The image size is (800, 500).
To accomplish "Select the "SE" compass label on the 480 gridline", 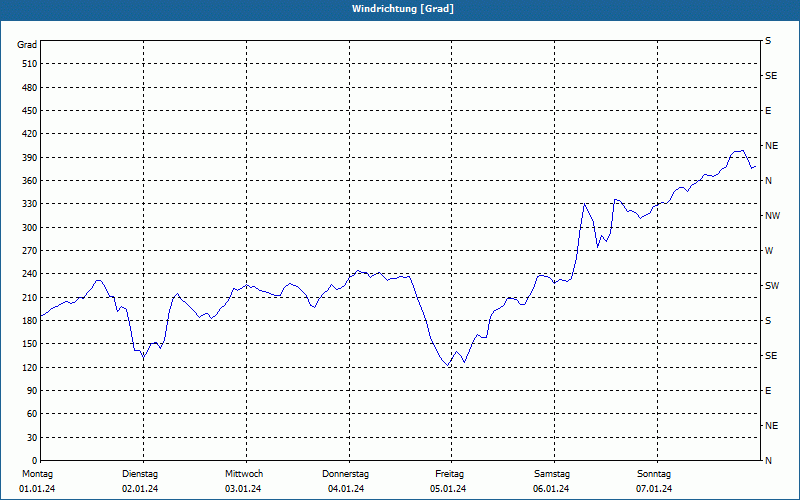I will 771,76.
